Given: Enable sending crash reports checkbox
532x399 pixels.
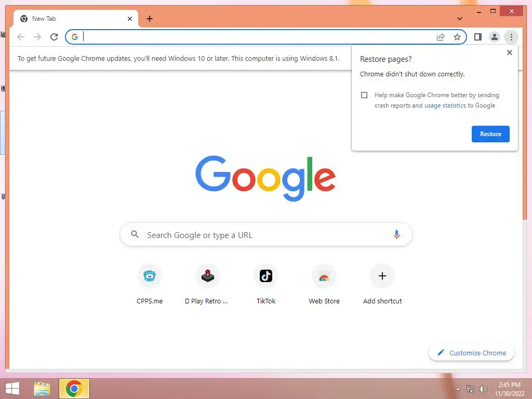Looking at the screenshot, I should tap(364, 95).
